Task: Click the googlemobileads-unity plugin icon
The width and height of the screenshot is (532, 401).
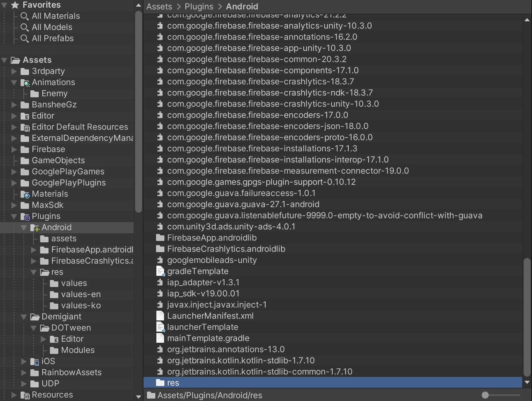Action: point(160,260)
